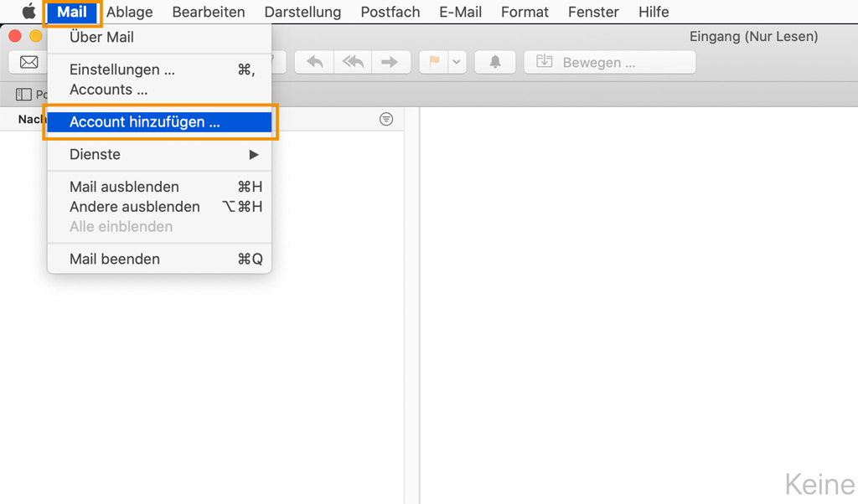The height and width of the screenshot is (504, 858).
Task: Open the Fenster menu
Action: tap(594, 12)
